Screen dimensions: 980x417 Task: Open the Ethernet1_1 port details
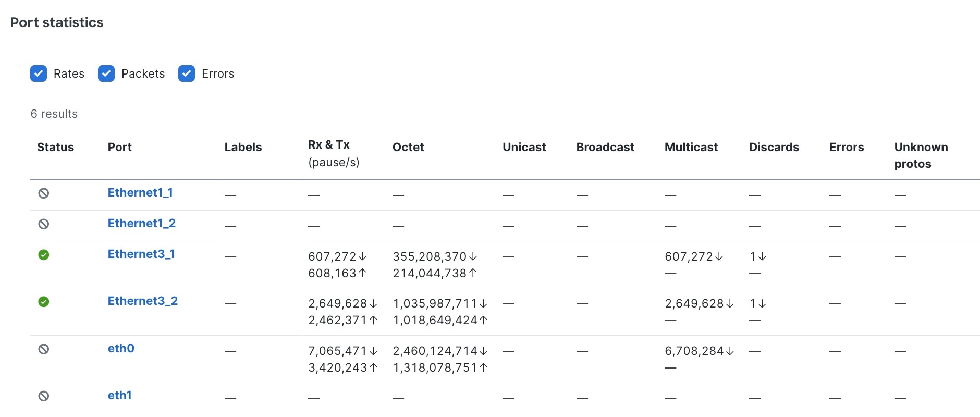(x=141, y=192)
